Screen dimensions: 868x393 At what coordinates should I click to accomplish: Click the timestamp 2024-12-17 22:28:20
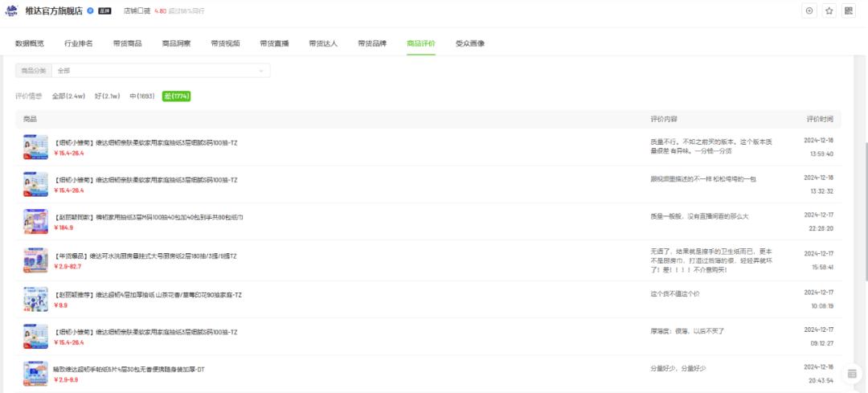818,221
